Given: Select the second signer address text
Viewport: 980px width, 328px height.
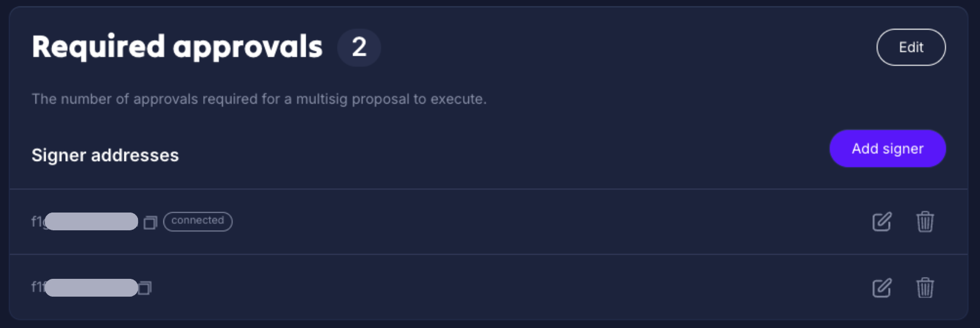Looking at the screenshot, I should coord(85,288).
